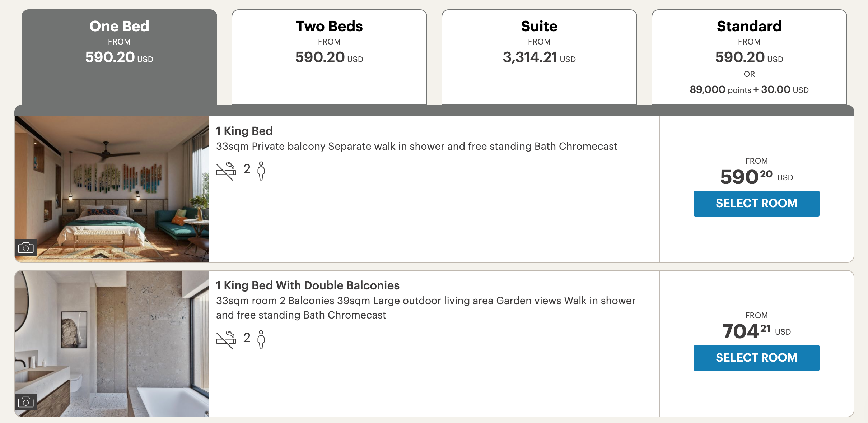Click camera icon on Double Balconies room photo
This screenshot has height=423, width=868.
pyautogui.click(x=26, y=402)
